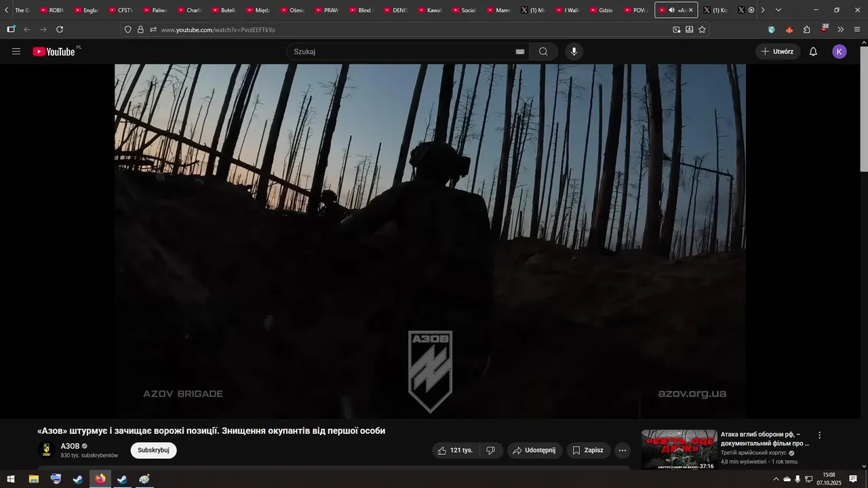Dislike the video with thumbs-down
The image size is (868, 488).
pyautogui.click(x=491, y=450)
